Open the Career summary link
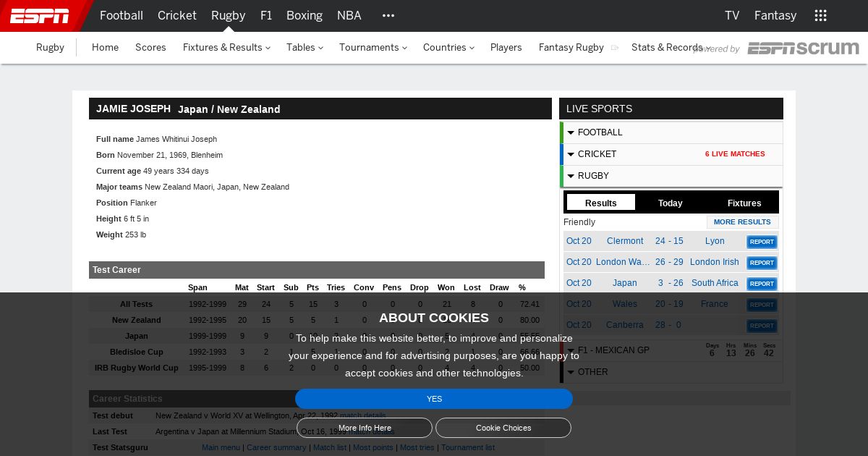 coord(276,447)
